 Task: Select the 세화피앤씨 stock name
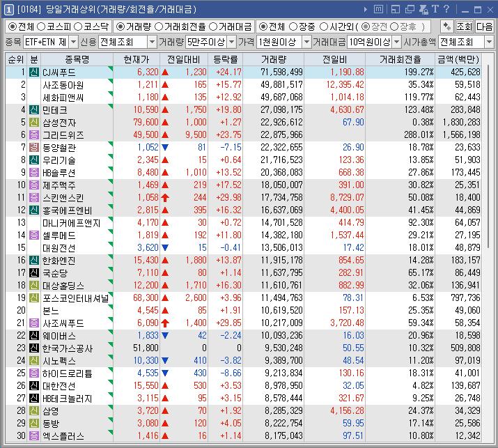tap(63, 98)
